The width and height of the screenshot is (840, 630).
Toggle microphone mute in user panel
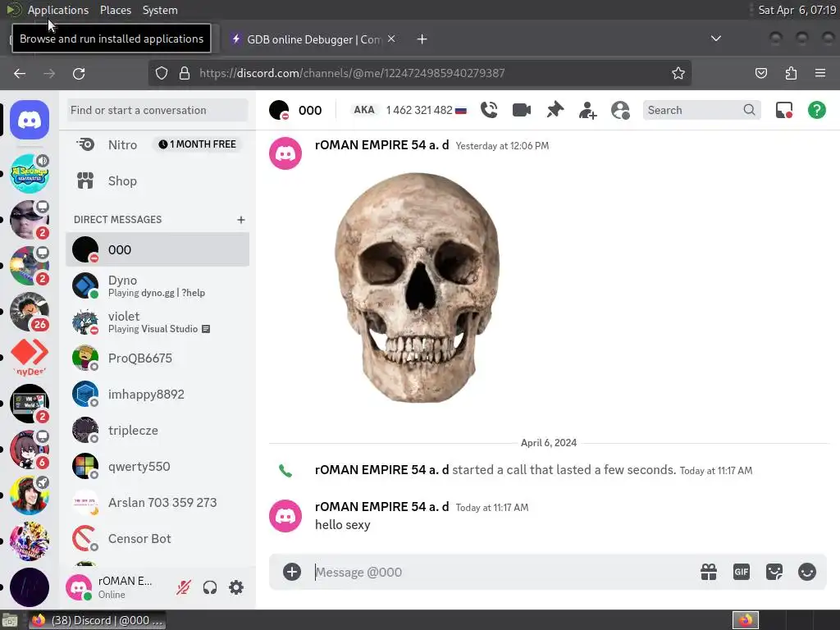click(x=183, y=587)
